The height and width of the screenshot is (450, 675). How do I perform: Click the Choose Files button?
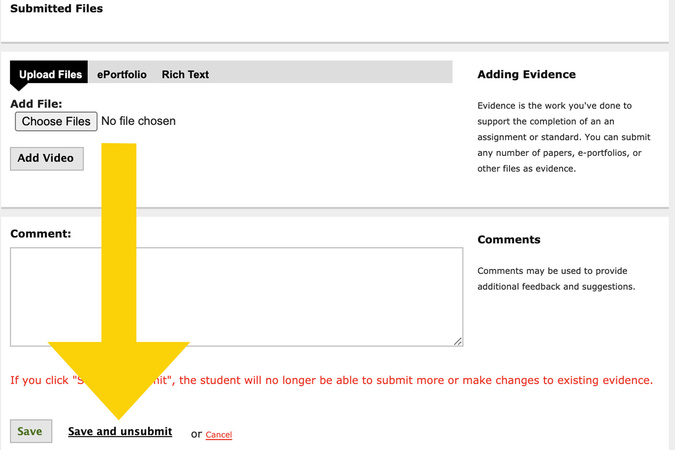click(56, 121)
